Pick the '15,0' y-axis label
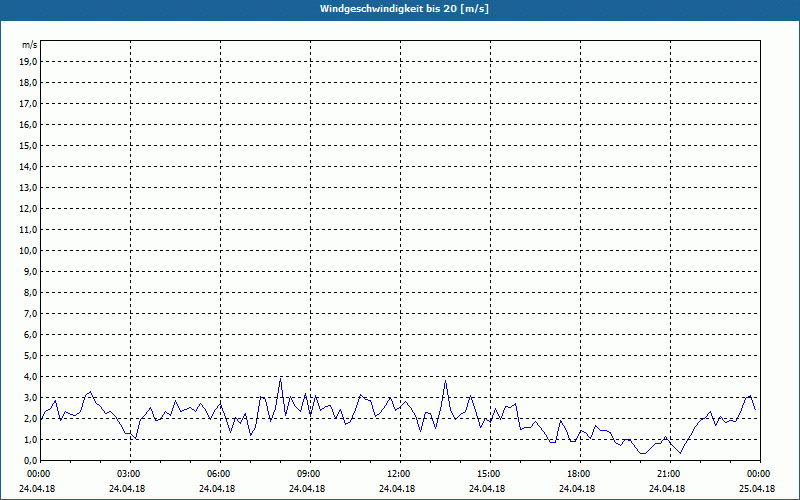The width and height of the screenshot is (800, 500). [29, 145]
